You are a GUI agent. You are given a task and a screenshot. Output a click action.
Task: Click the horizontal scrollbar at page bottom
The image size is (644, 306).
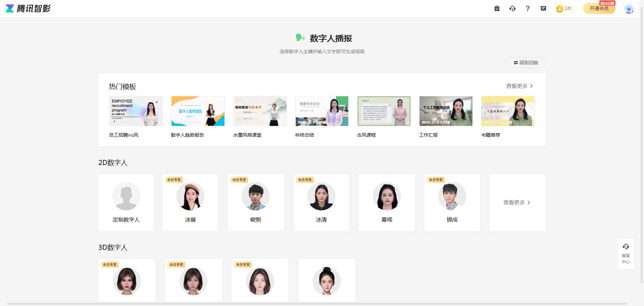point(316,304)
